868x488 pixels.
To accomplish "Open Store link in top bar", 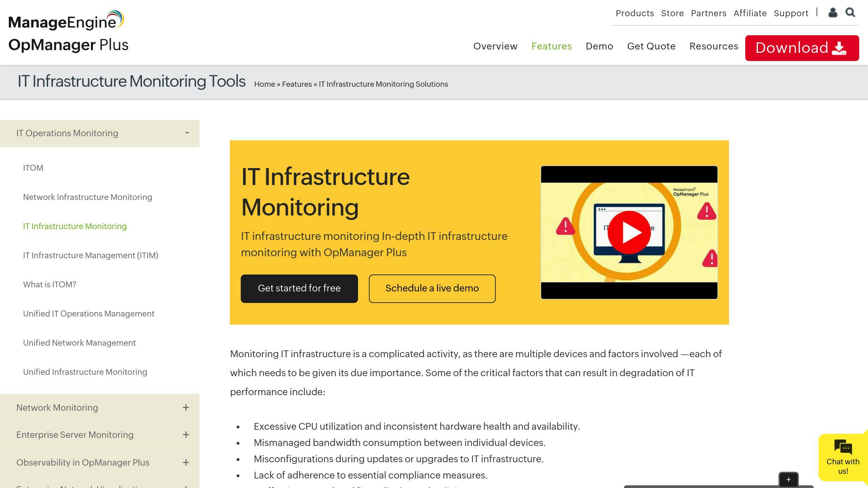I will click(x=672, y=13).
